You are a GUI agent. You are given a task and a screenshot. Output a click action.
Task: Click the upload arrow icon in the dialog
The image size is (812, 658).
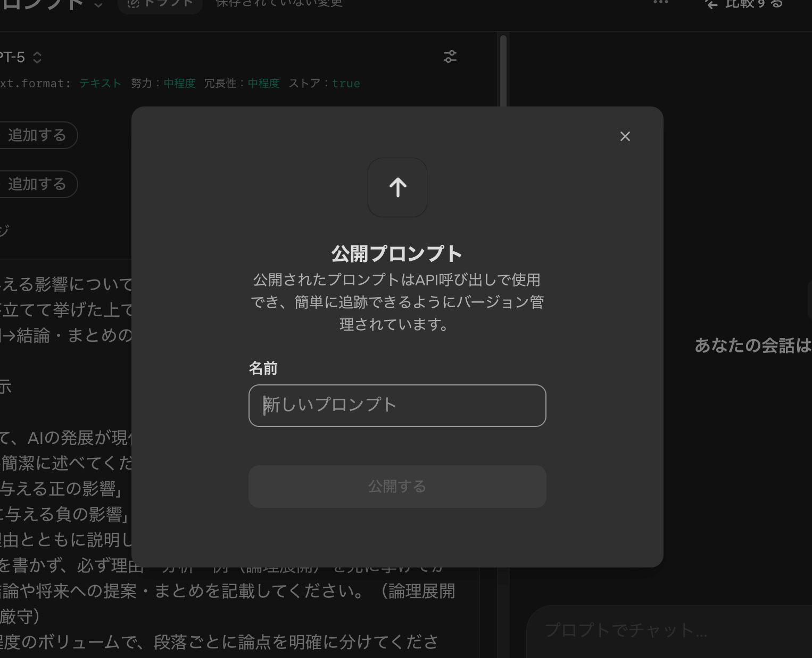coord(397,187)
